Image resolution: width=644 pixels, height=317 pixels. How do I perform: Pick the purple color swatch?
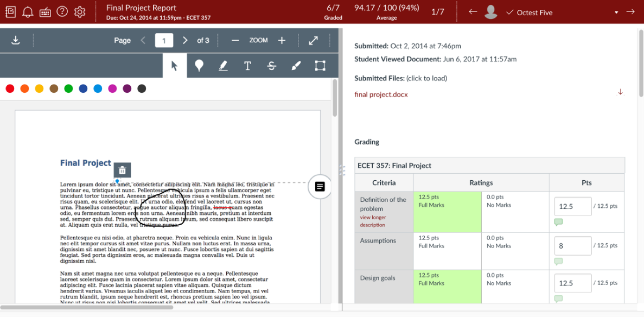(127, 88)
